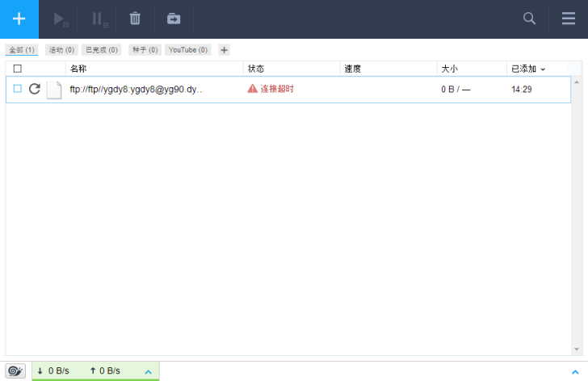Click the file icon of the ftp download

coord(54,90)
